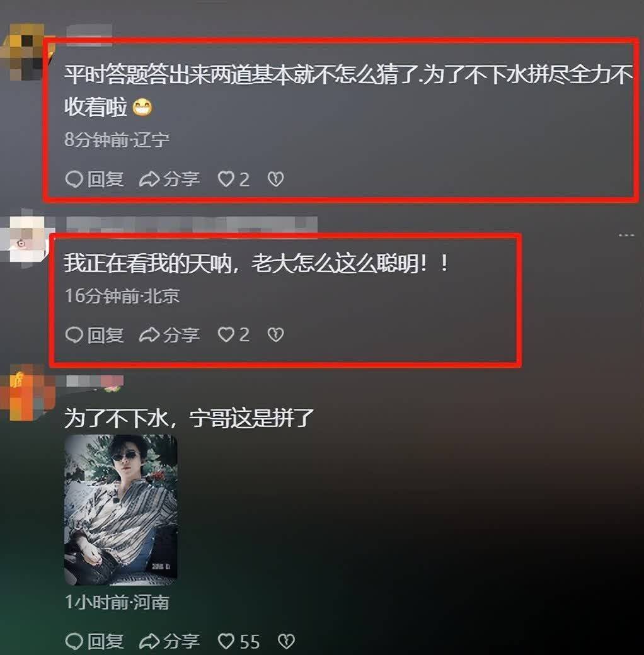Share the Beijing comment
Viewport: 644px width, 655px height.
[170, 334]
